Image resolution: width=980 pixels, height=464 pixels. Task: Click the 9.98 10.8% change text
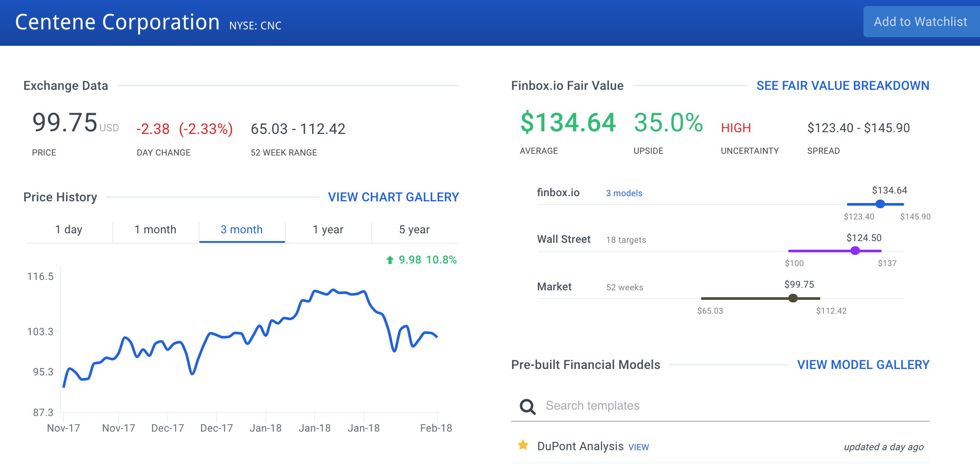pos(427,260)
